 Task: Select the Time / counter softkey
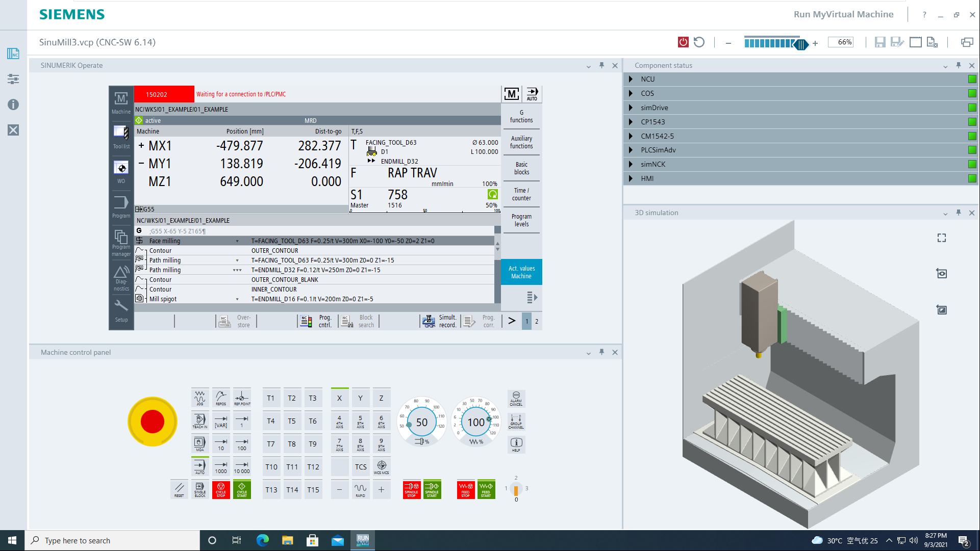tap(521, 194)
